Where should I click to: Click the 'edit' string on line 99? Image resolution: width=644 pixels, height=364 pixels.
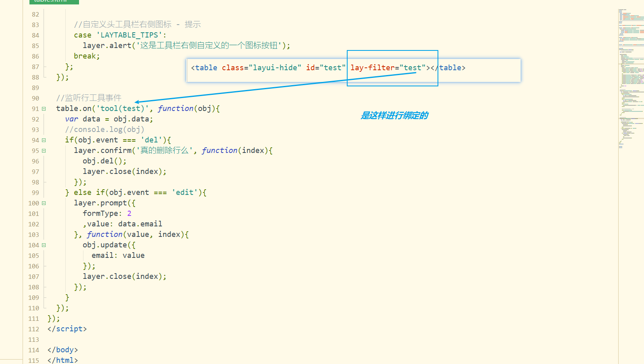185,192
